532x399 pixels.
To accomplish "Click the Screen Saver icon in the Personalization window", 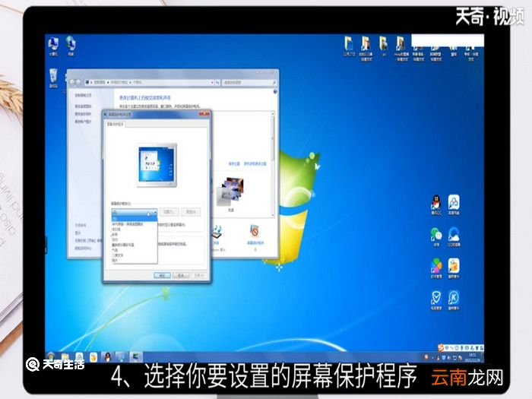I will [255, 232].
